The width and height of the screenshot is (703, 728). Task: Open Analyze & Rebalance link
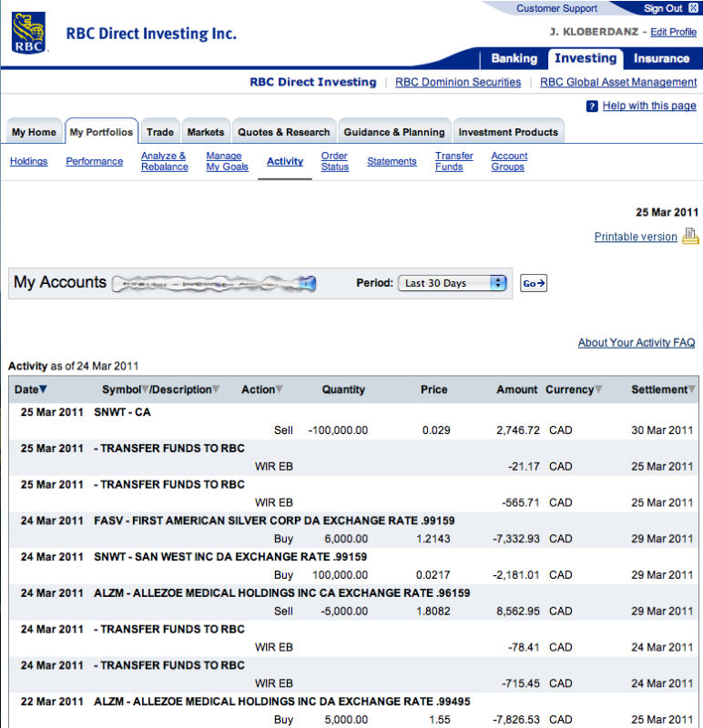[165, 161]
